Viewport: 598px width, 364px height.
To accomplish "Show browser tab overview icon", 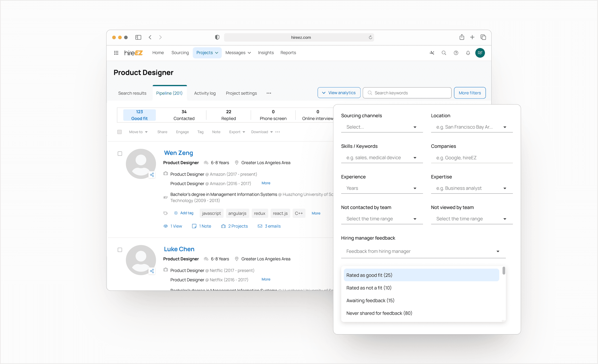I will 483,37.
